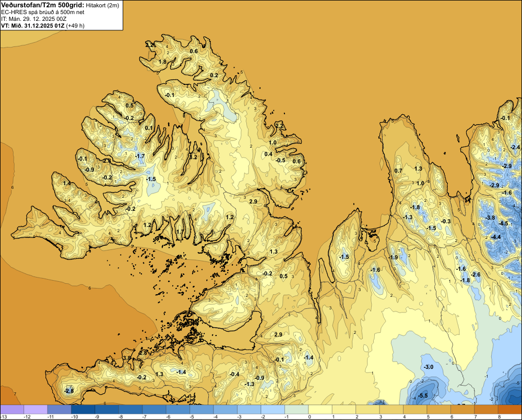522x420 pixels.
Task: Click the '-0.5' temperature label
Action: 281,160
